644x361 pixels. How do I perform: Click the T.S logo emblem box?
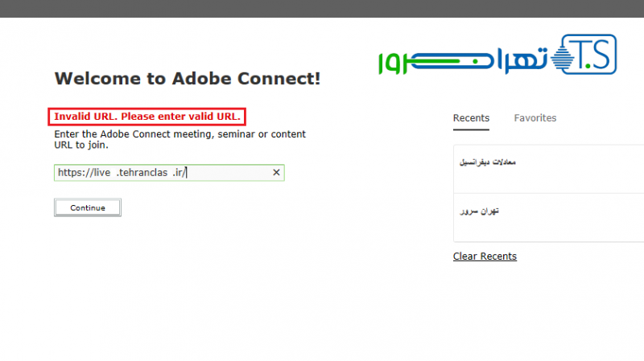tap(591, 55)
